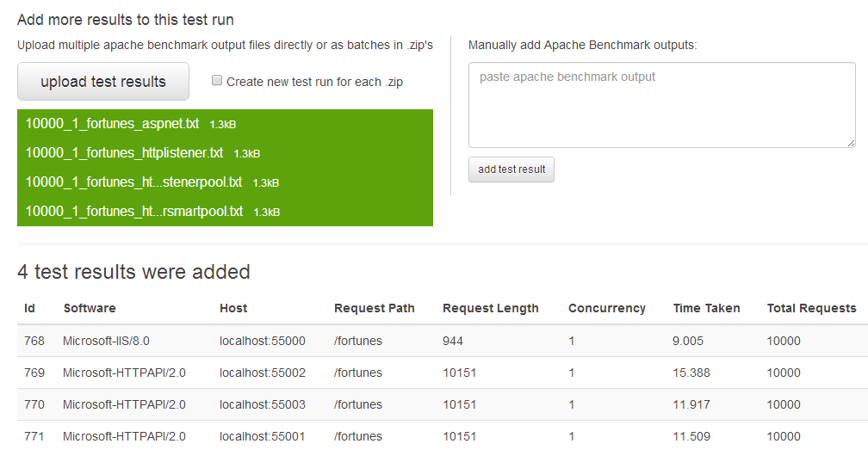868x456 pixels.
Task: Sort by the Software column header
Action: 90,308
